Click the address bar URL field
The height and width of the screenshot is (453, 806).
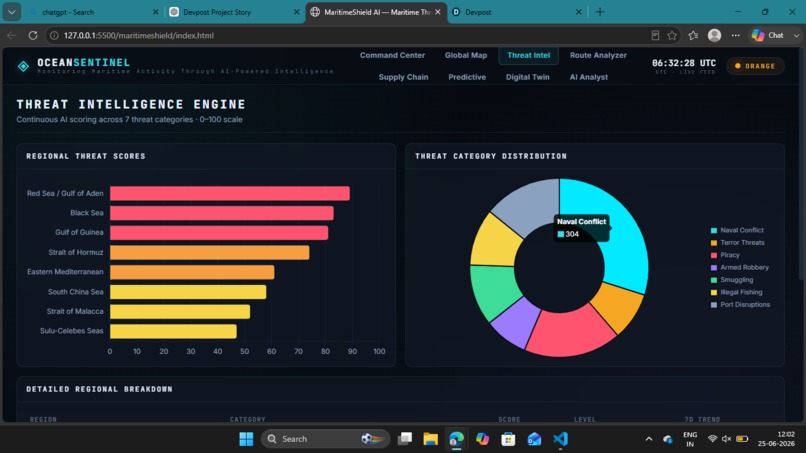coord(350,35)
